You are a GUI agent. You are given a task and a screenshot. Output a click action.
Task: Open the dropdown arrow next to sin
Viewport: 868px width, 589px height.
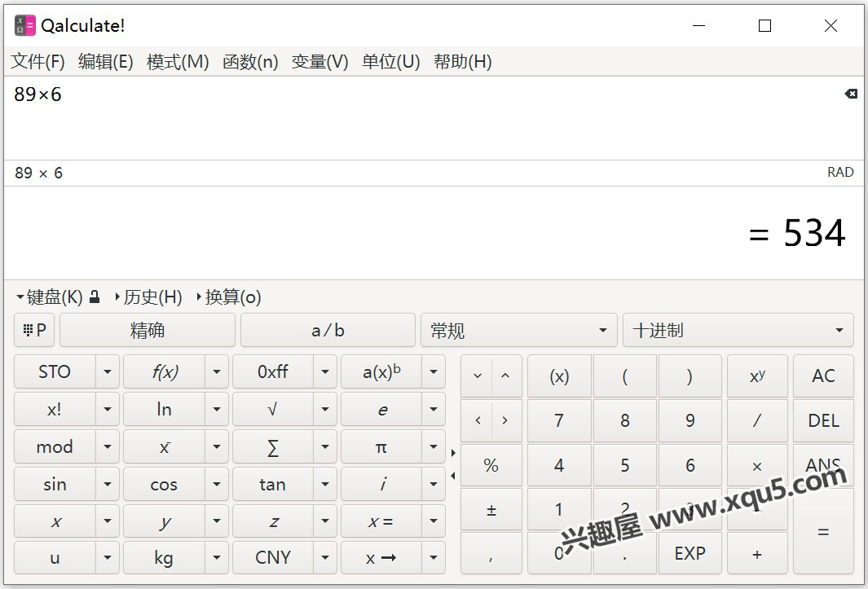[108, 485]
